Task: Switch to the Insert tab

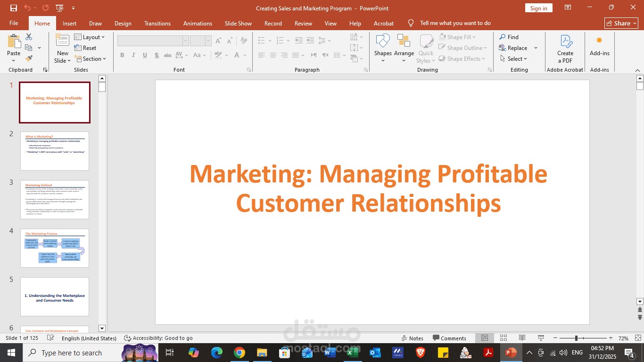Action: click(x=69, y=23)
